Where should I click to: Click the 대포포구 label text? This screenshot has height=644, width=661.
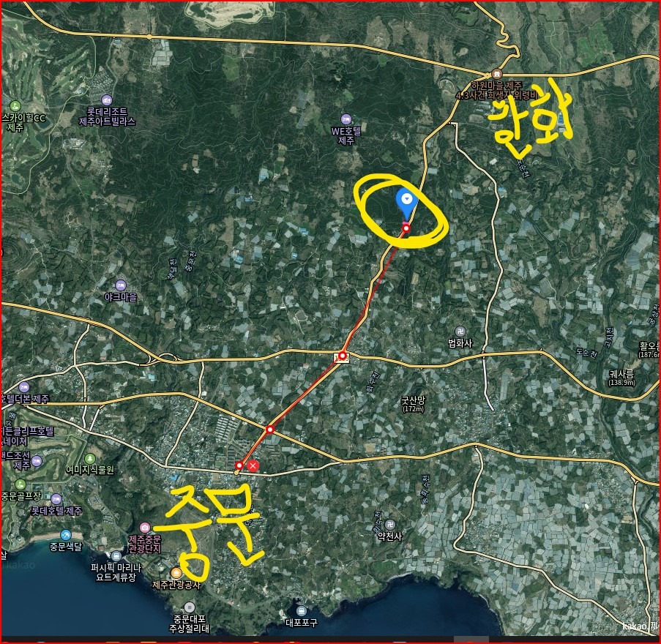tap(302, 623)
